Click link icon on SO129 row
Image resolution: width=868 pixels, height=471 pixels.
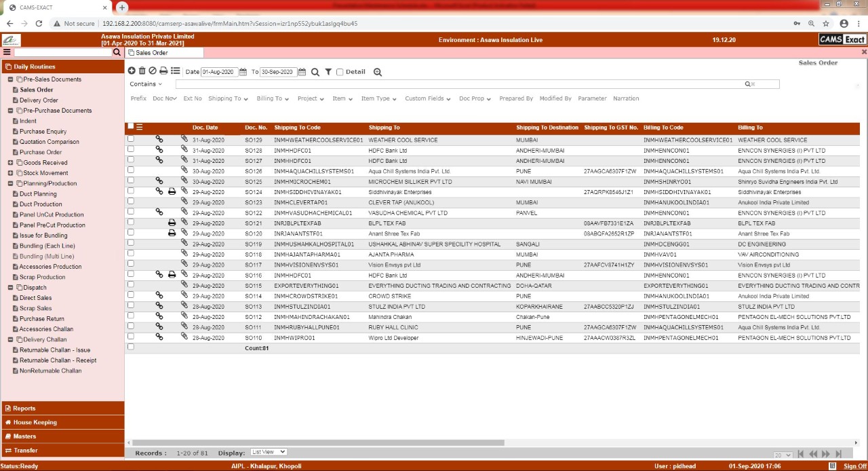[x=159, y=140]
